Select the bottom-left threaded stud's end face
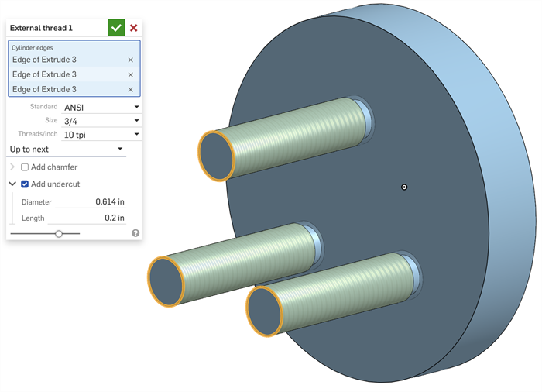 point(166,282)
